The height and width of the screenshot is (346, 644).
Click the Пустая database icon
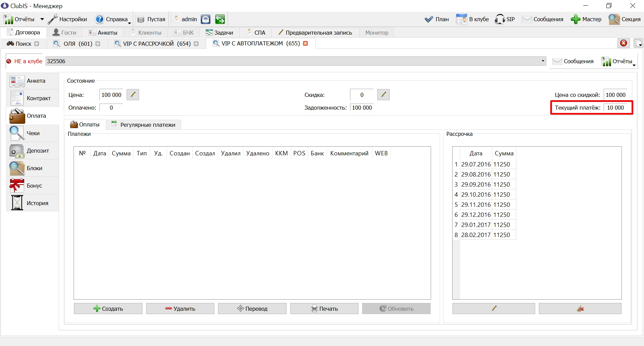[152, 19]
